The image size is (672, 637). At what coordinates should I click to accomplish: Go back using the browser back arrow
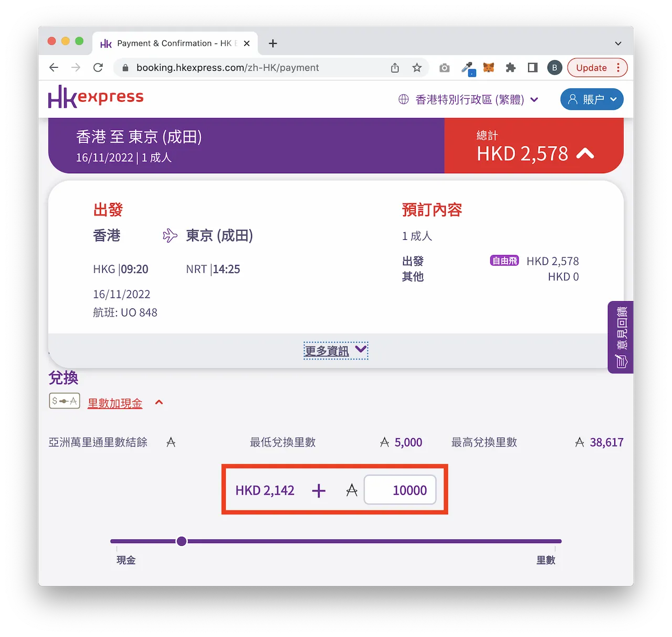click(x=54, y=68)
